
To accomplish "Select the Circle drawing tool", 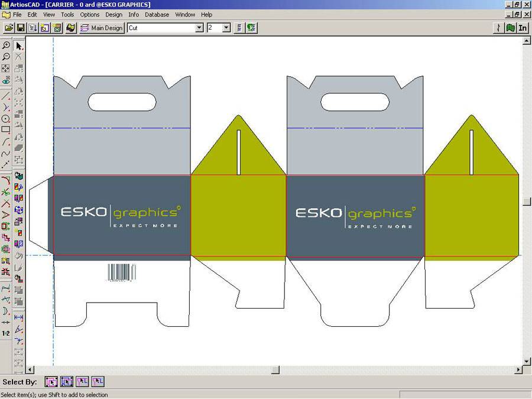I will (6, 119).
